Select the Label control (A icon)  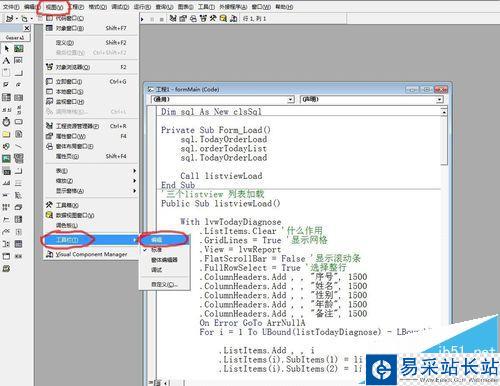click(6, 61)
